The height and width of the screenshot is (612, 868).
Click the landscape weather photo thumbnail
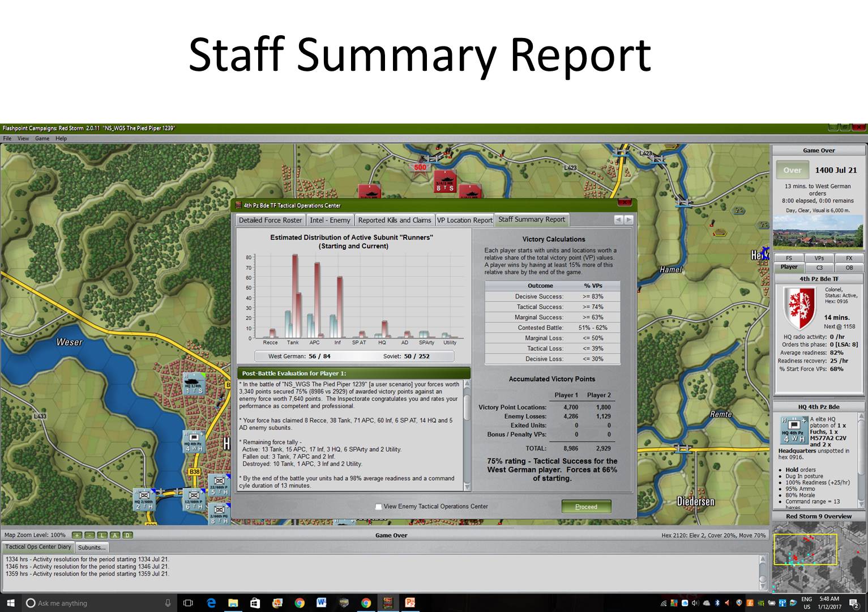pos(819,232)
